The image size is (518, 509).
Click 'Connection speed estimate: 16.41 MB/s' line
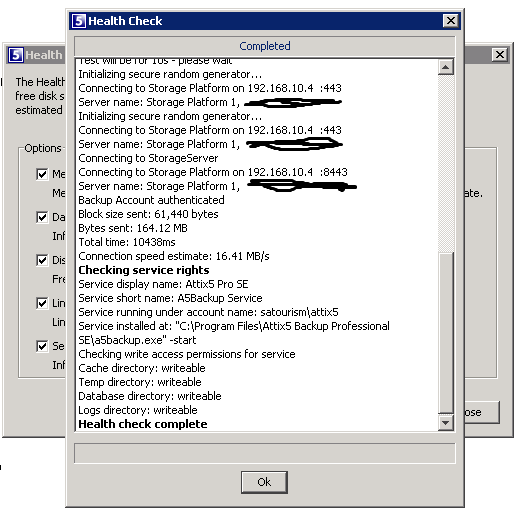click(174, 256)
